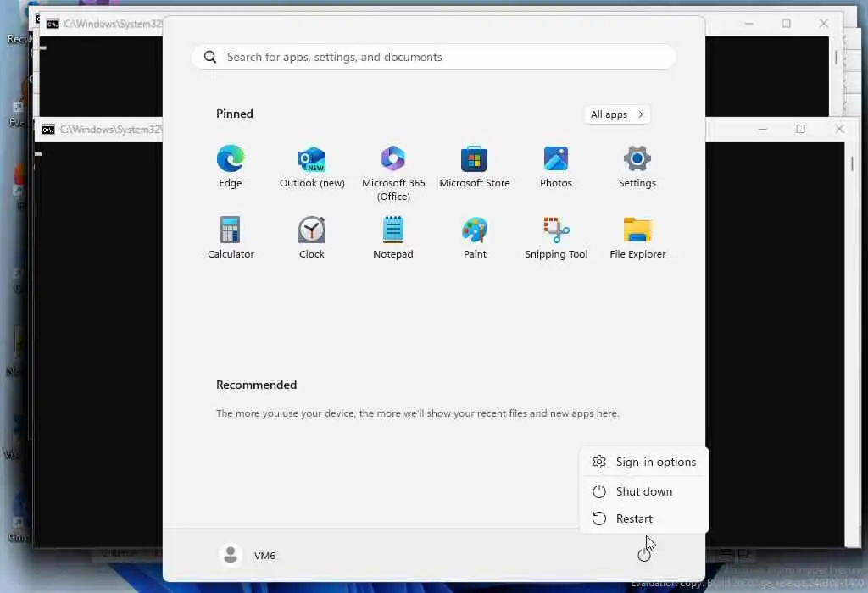Open the Microsoft Store pinned icon
Viewport: 868px width, 593px height.
coord(475,166)
